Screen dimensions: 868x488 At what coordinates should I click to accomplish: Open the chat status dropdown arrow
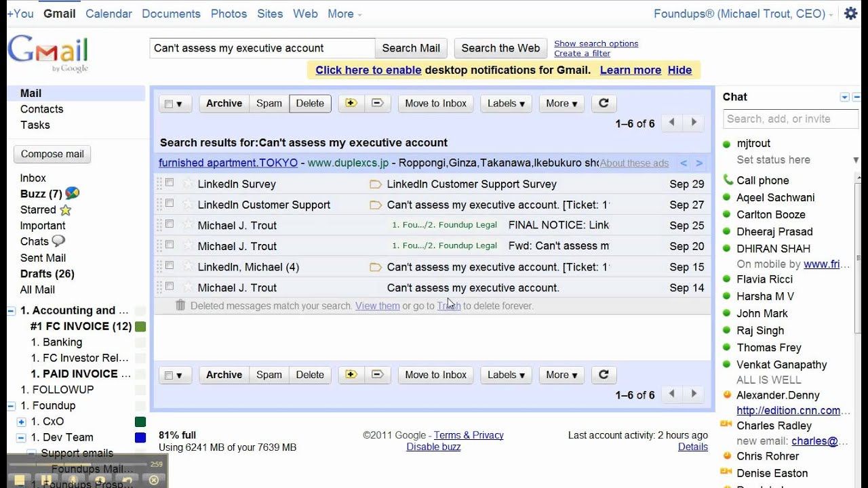(856, 160)
